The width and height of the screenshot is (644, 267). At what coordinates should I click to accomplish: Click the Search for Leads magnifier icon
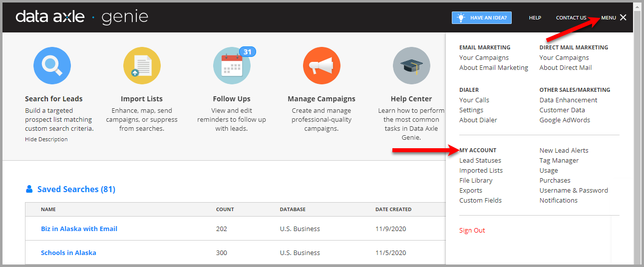click(x=52, y=65)
